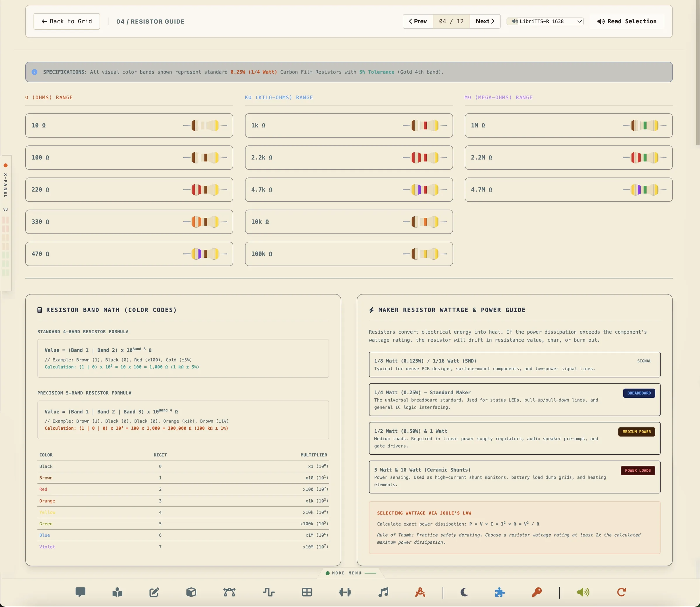Go to previous page with Prev

tap(418, 21)
